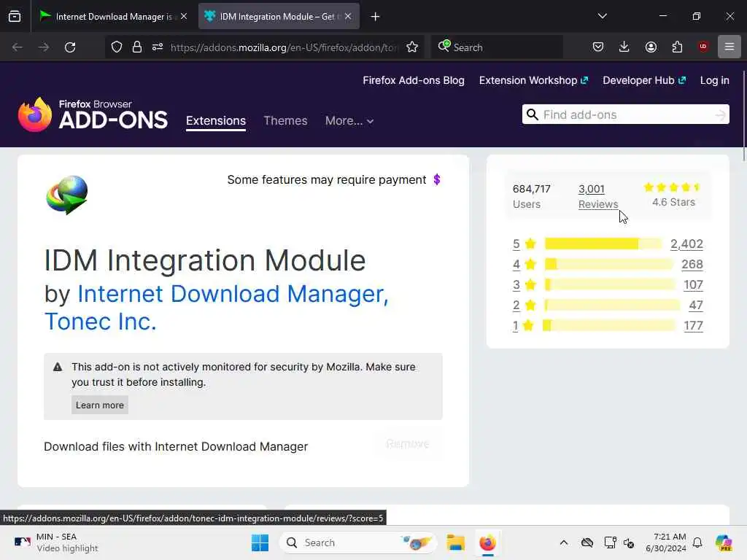Click the five-star rating bar
This screenshot has height=560, width=747.
pos(603,244)
